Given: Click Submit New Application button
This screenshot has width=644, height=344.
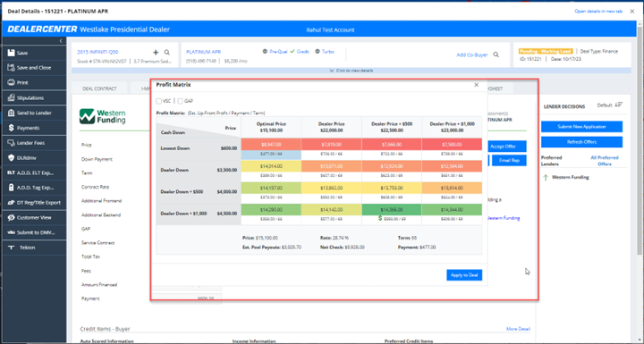Looking at the screenshot, I should pos(581,127).
